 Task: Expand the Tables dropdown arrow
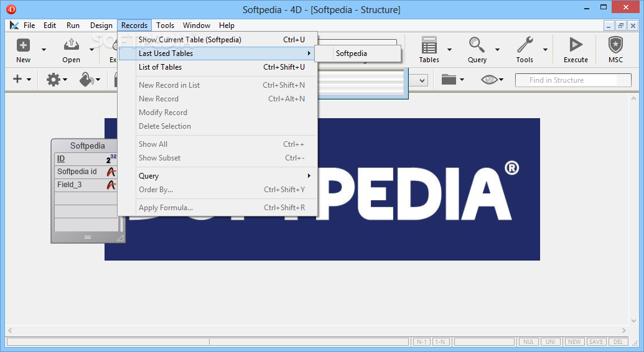point(449,50)
